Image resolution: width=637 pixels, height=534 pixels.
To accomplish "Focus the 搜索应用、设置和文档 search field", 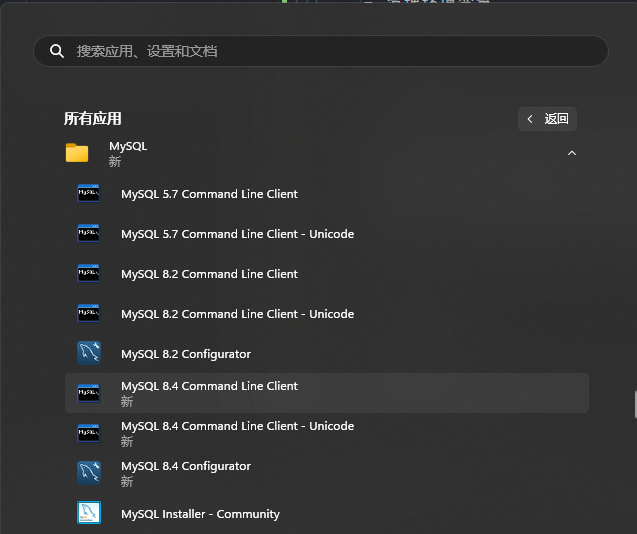I will [321, 51].
